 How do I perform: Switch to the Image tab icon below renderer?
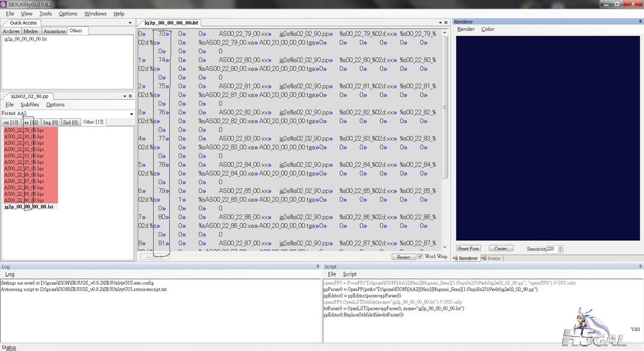coord(490,258)
